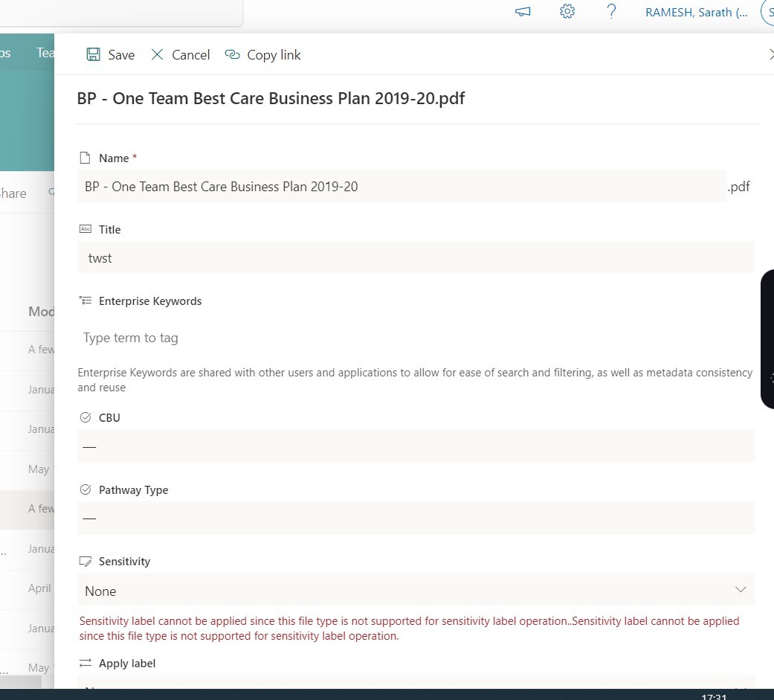
Task: Edit the Title field containing twst
Action: click(x=416, y=257)
